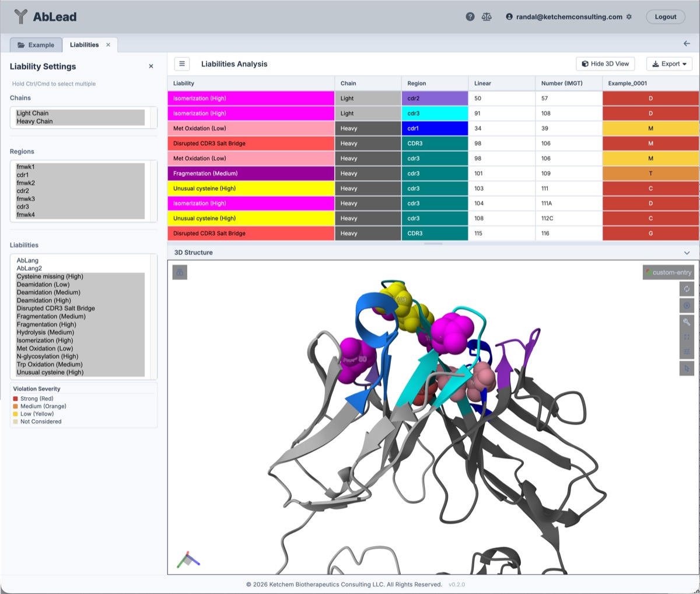The height and width of the screenshot is (594, 700).
Task: Select the cursor selection icon in the 3D viewer
Action: [x=687, y=368]
